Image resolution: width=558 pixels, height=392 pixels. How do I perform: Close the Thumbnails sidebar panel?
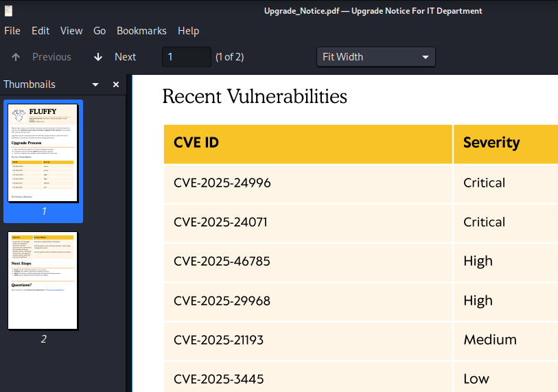pos(116,84)
